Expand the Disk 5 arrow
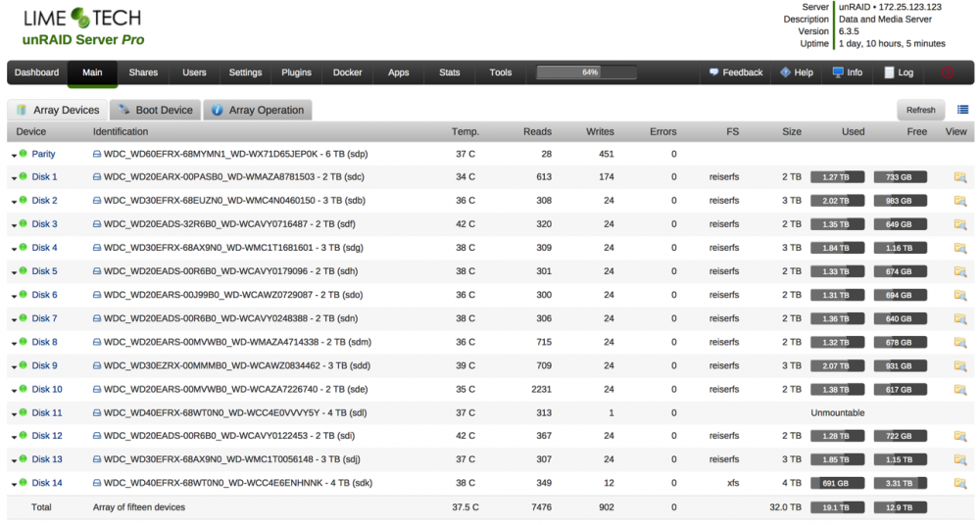980x525 pixels. [14, 272]
